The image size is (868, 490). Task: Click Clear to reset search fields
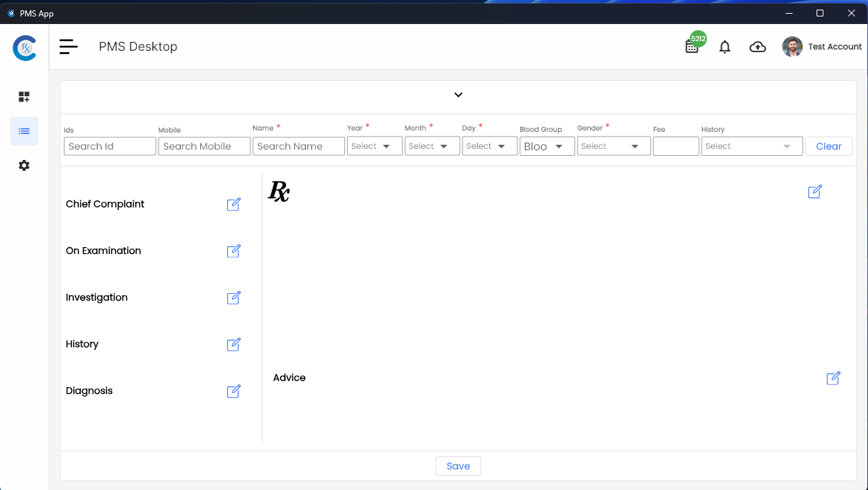click(x=828, y=145)
